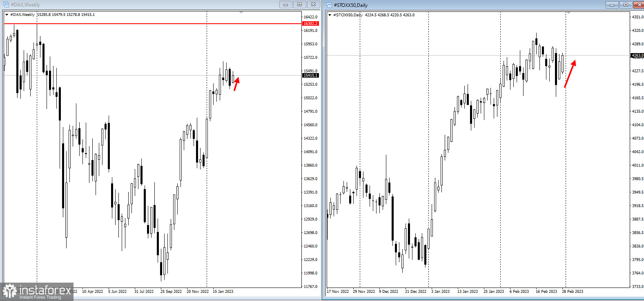Click the 25 Sep 2022 date label
Viewport: 644px width, 301px height.
(171, 292)
